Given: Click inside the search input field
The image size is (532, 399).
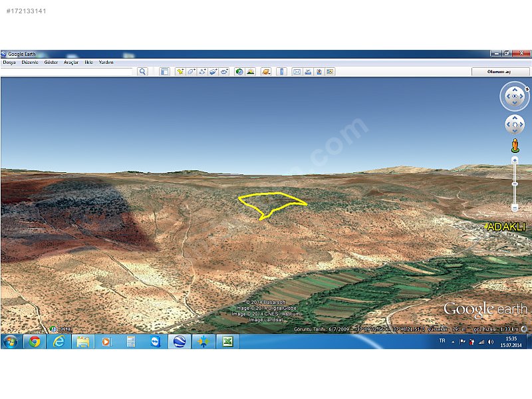Looking at the screenshot, I should coord(66,72).
